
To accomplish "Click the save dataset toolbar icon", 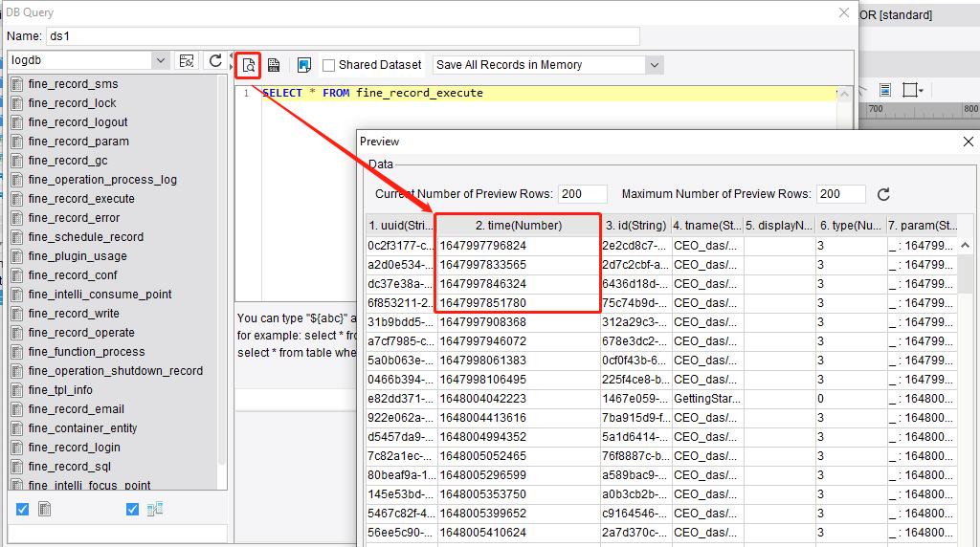I will 303,65.
